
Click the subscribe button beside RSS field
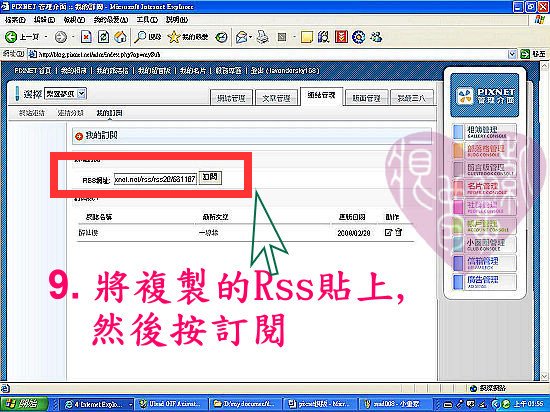[x=210, y=177]
